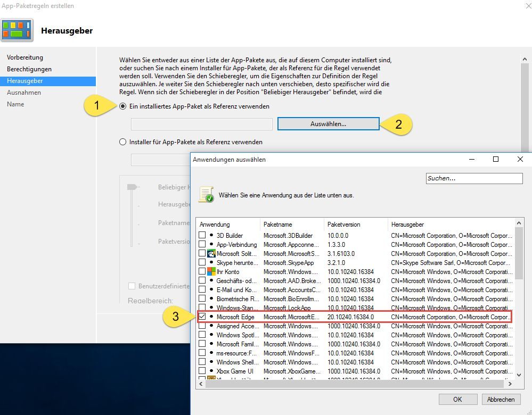Open the Herausgeber wizard step

48,81
